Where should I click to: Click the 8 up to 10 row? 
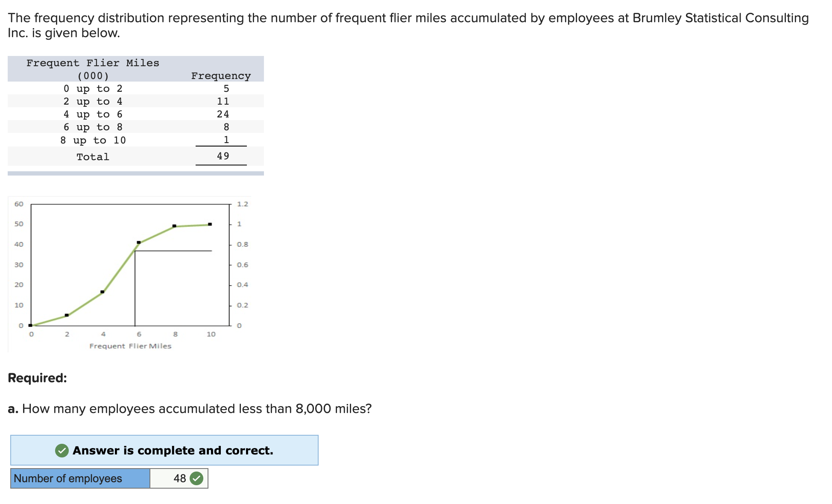pyautogui.click(x=94, y=140)
